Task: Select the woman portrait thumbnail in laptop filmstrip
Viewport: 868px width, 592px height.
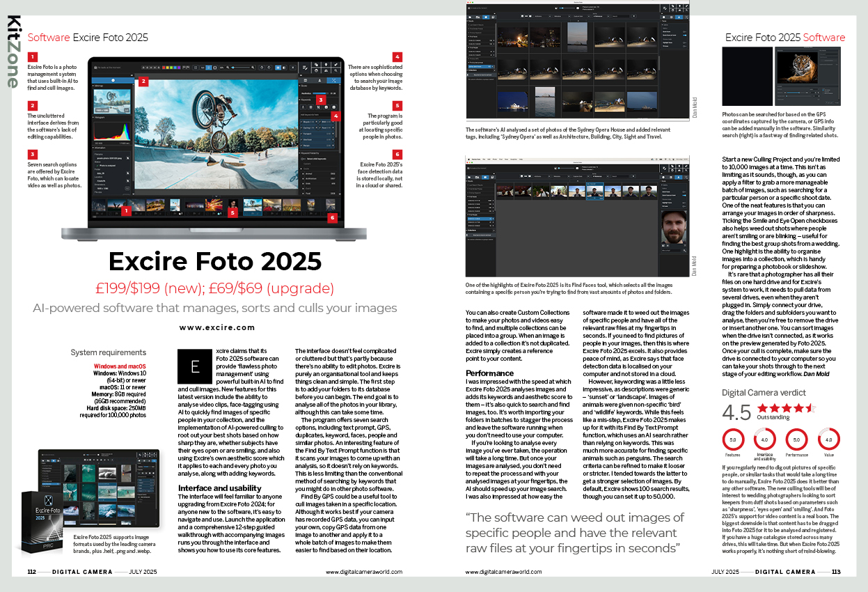Action: tap(232, 203)
